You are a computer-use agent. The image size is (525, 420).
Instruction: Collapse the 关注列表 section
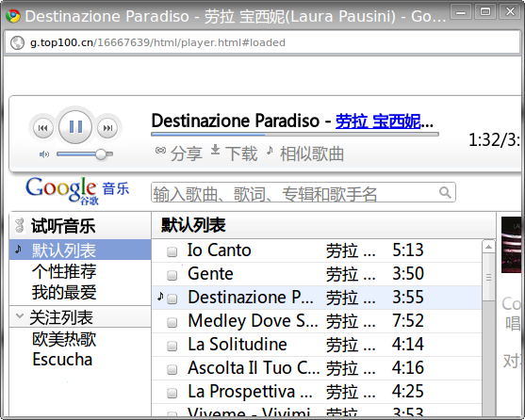tap(20, 316)
